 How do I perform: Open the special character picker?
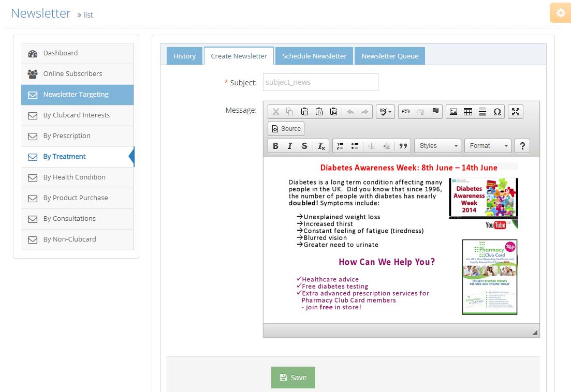(497, 112)
